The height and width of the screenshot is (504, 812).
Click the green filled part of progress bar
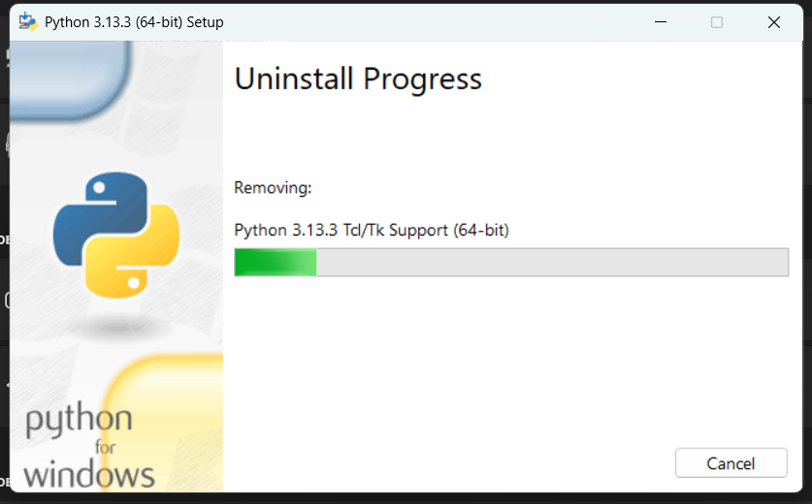click(276, 262)
